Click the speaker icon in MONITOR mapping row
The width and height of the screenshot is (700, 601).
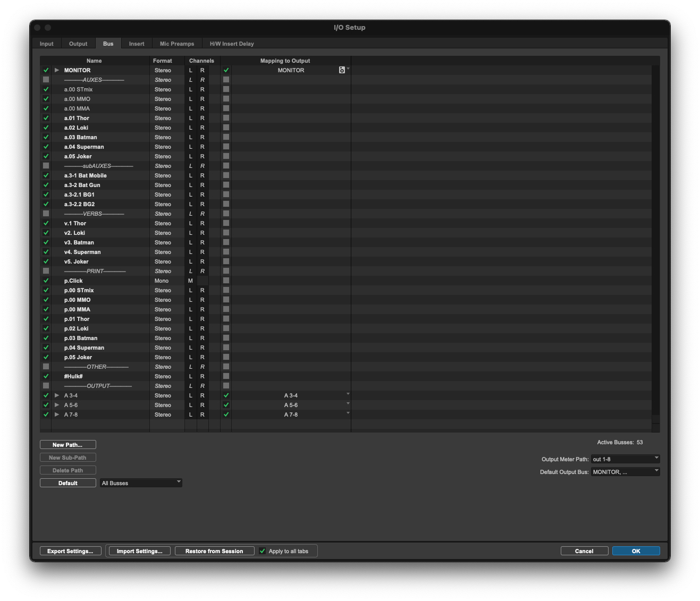[342, 70]
